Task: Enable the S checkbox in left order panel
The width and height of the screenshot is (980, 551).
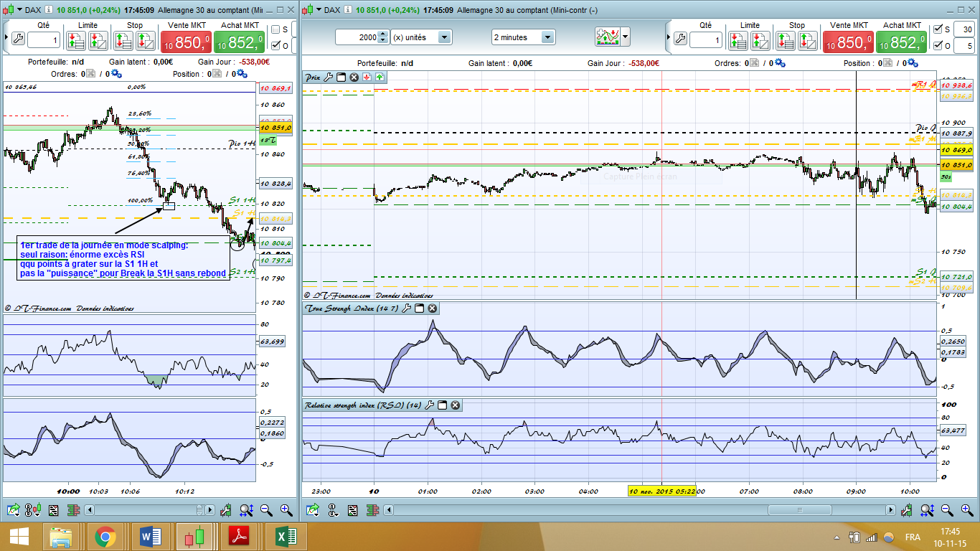Action: 275,29
